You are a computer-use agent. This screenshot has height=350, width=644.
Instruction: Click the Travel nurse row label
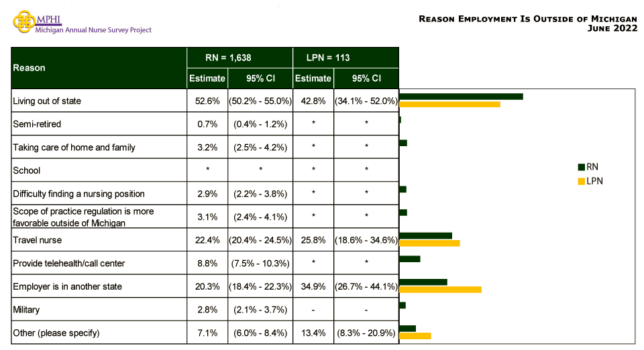pos(38,240)
